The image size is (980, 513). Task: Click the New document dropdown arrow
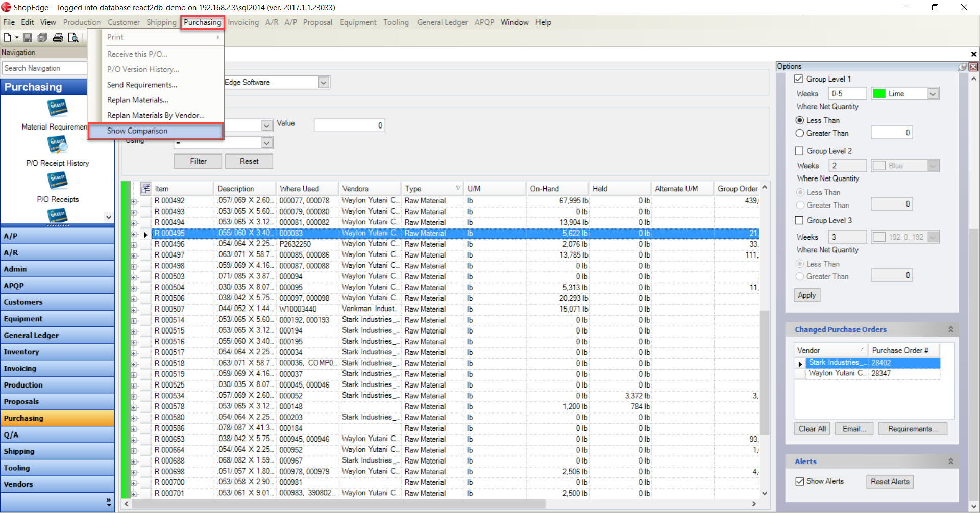pyautogui.click(x=17, y=38)
